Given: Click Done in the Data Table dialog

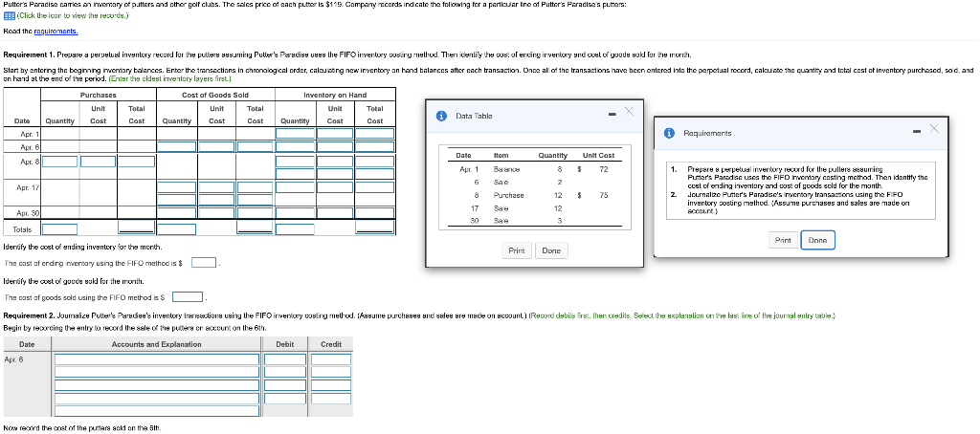Looking at the screenshot, I should pyautogui.click(x=551, y=250).
